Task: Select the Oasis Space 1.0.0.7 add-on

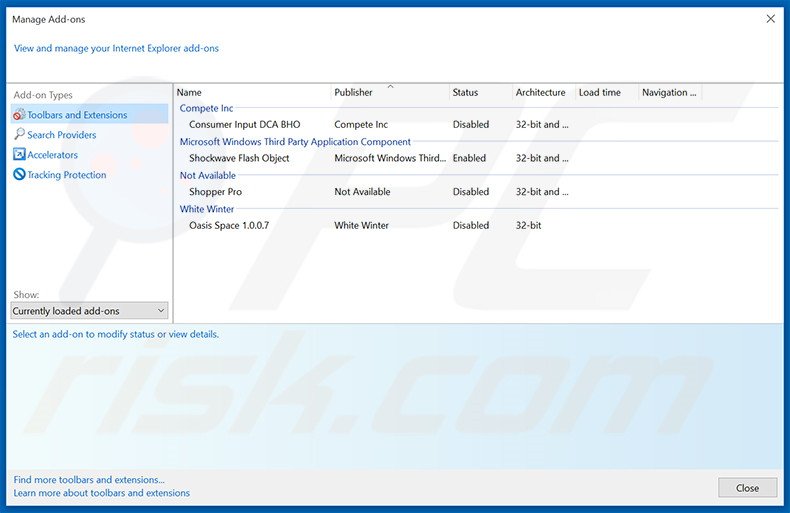Action: tap(229, 226)
